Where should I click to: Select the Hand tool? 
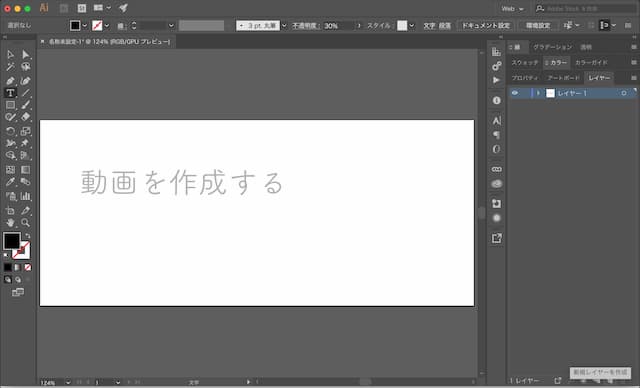(10, 223)
